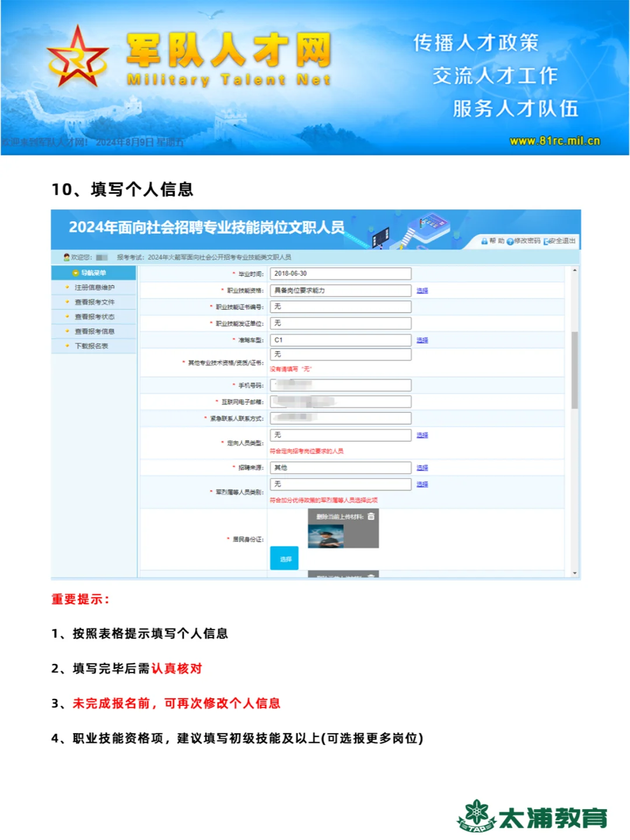This screenshot has height=840, width=630.
Task: Click the 军烈属等人员类别 input field
Action: [341, 484]
